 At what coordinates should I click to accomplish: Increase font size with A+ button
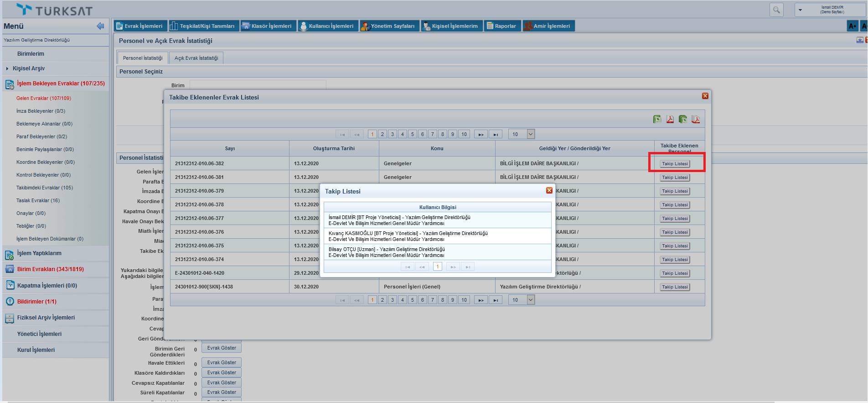(852, 26)
